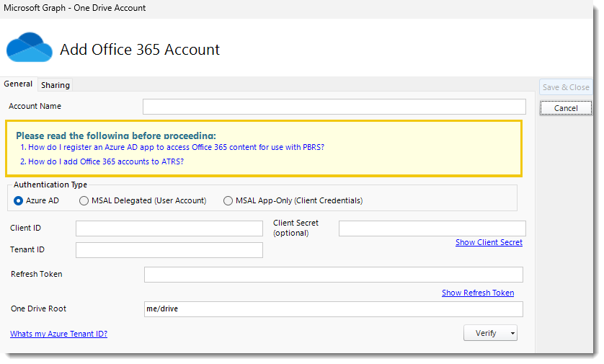Click the Tenant ID input field
The width and height of the screenshot is (604, 364).
[x=169, y=250]
